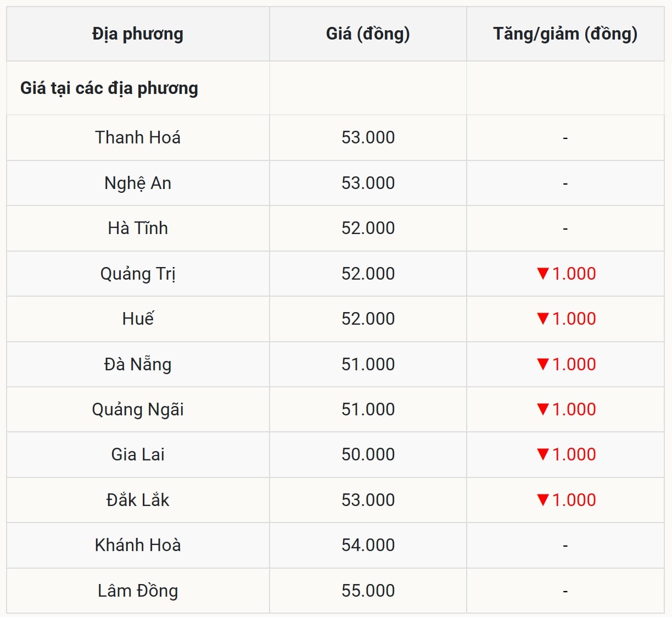The height and width of the screenshot is (617, 672).
Task: Click the red down arrow in Quảng Ngãi row
Action: (543, 409)
